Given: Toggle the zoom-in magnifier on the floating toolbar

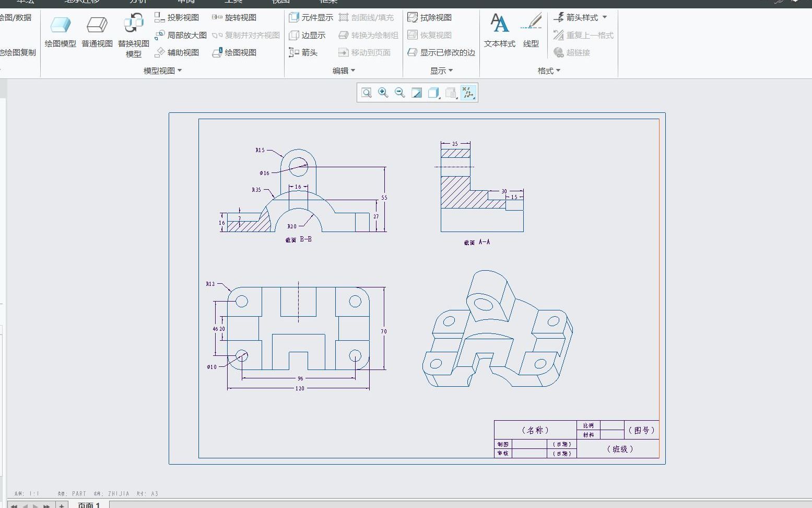Looking at the screenshot, I should [x=383, y=93].
